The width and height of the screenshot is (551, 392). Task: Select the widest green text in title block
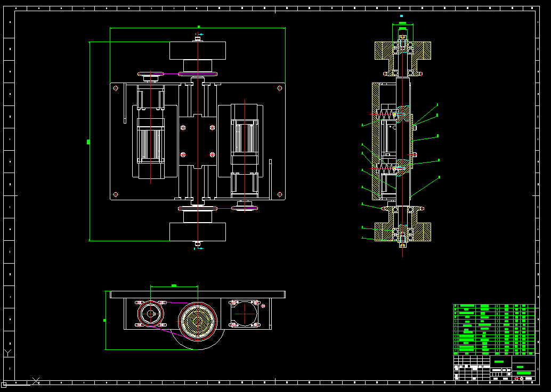(x=524, y=373)
